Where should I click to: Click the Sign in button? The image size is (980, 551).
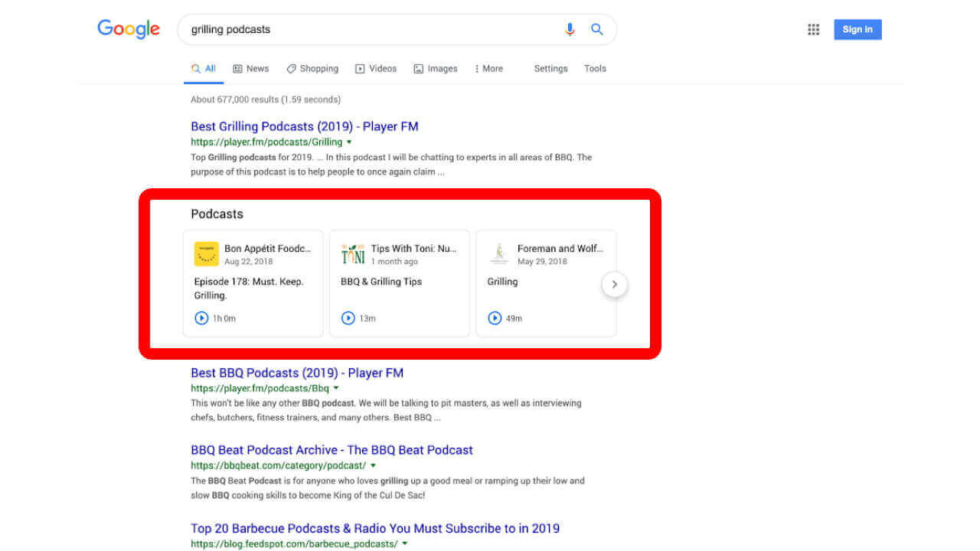coord(857,30)
